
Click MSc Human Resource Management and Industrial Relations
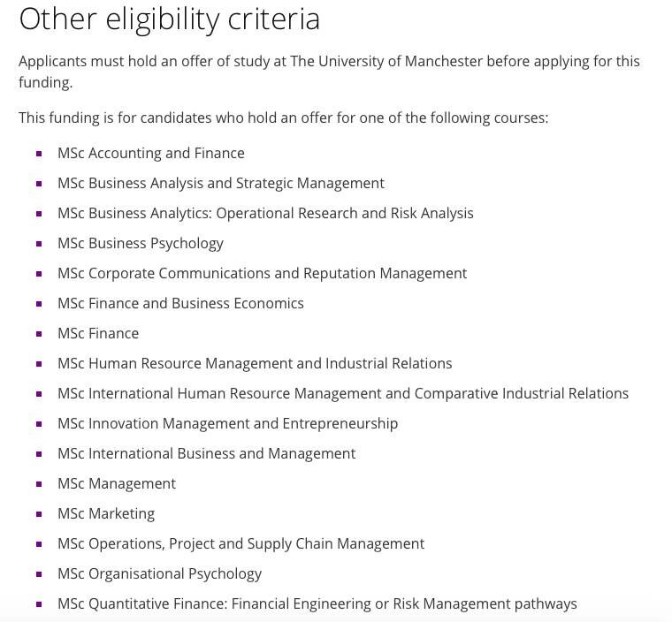(x=255, y=363)
